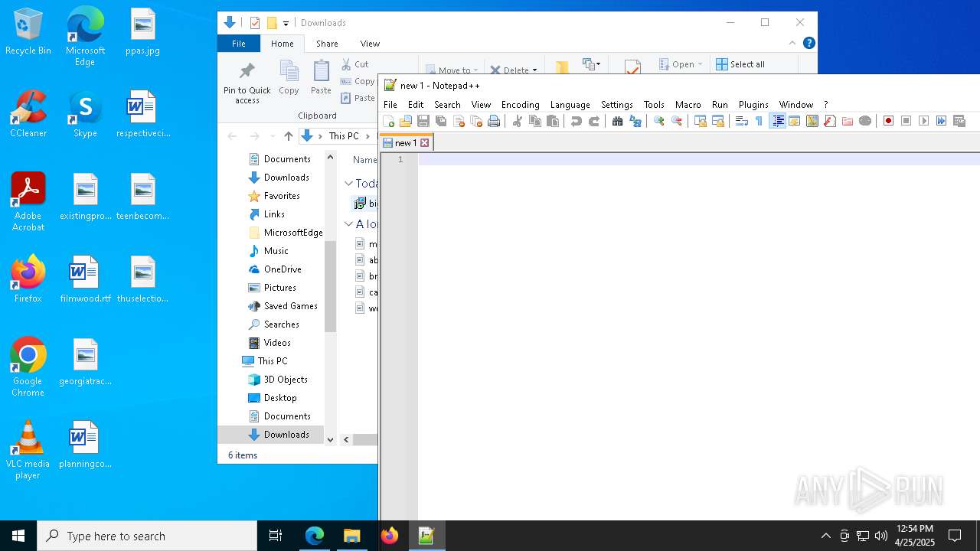Open the Document Map icon in Notepad++

point(812,121)
